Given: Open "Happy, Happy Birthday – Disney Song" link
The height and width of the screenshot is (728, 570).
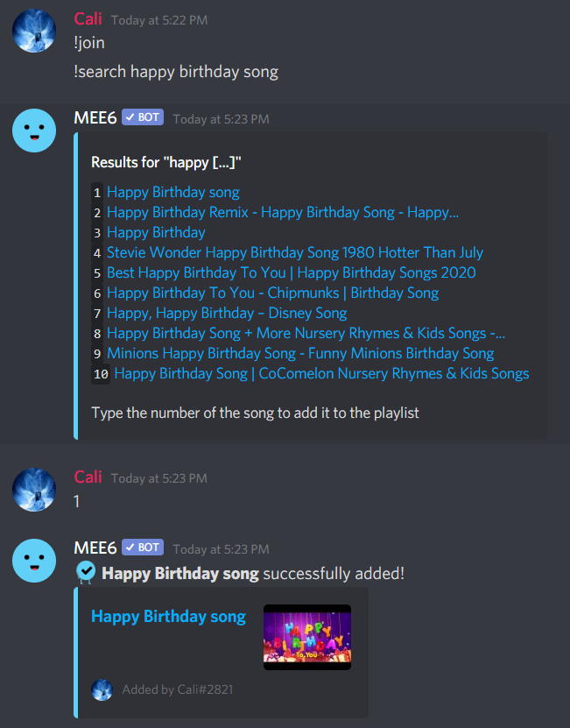Looking at the screenshot, I should [227, 313].
